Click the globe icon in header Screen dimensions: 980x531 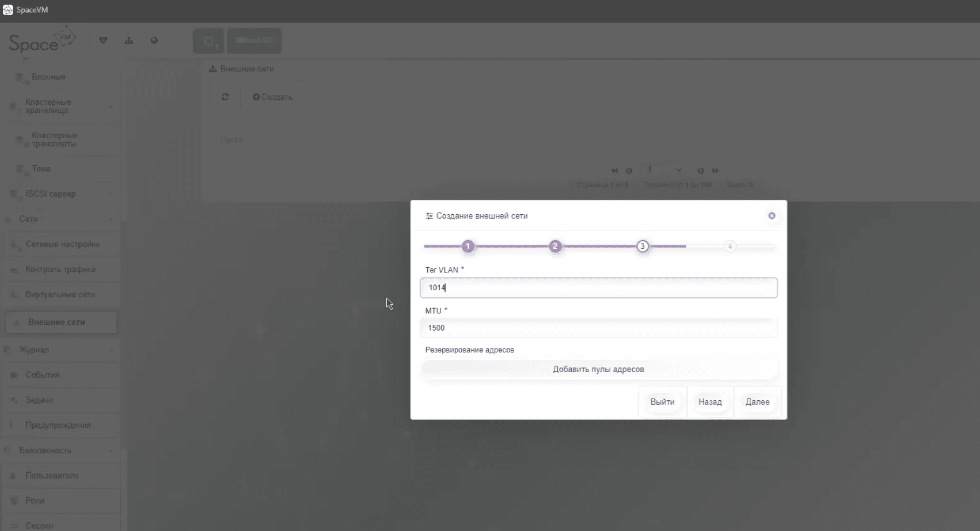coord(154,40)
